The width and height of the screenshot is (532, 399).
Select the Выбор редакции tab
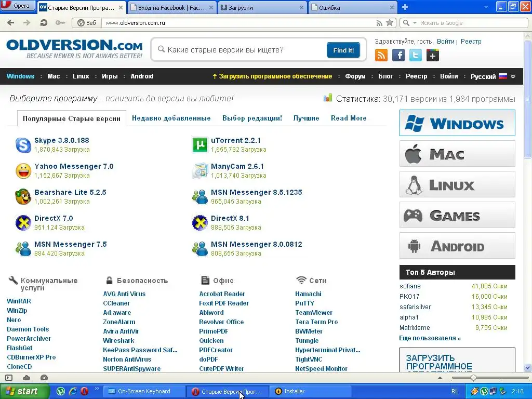[x=252, y=118]
